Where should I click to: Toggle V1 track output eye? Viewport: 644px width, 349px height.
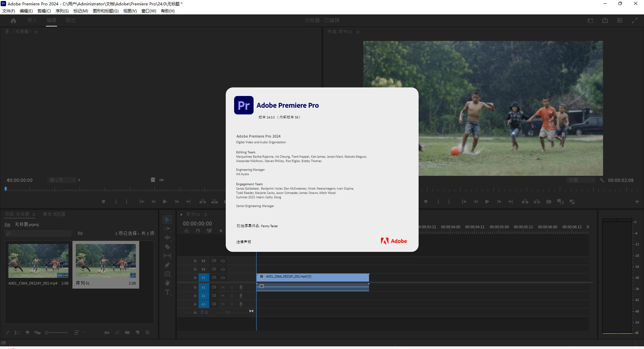223,278
